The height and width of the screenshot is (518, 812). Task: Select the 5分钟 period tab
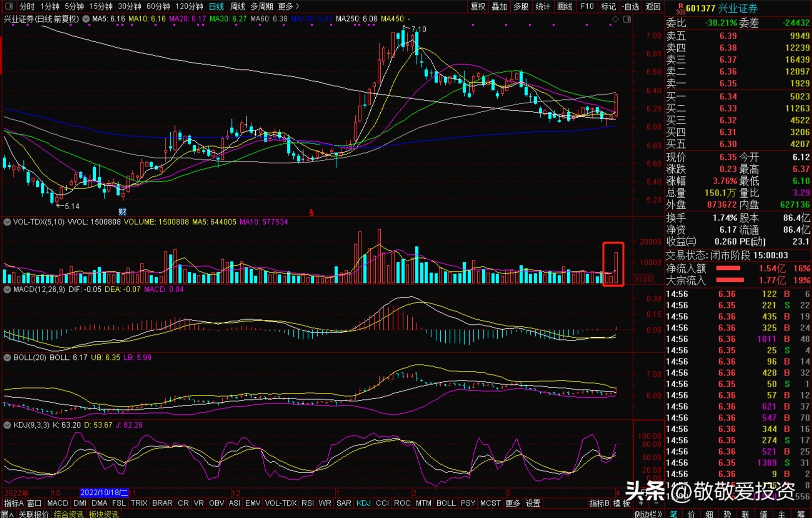point(74,6)
